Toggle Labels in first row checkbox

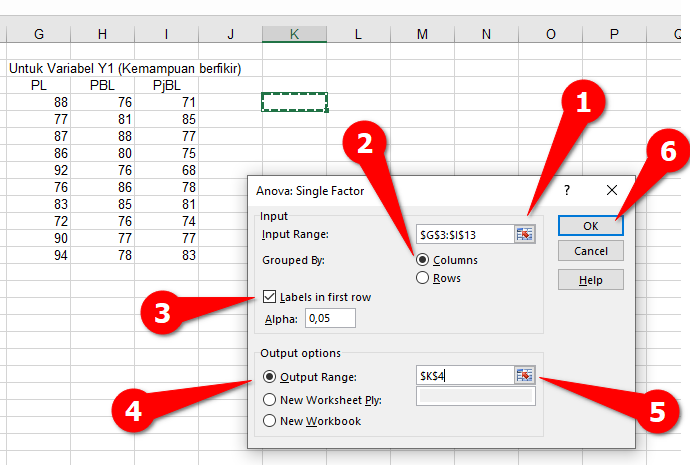point(270,297)
